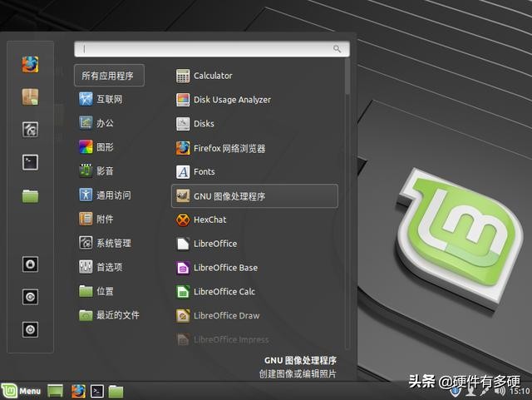
Task: Select 所有应用程序 category
Action: coord(109,76)
